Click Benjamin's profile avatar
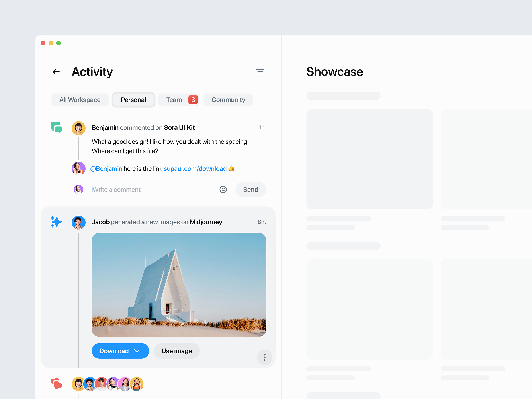This screenshot has width=532, height=399. pyautogui.click(x=78, y=128)
